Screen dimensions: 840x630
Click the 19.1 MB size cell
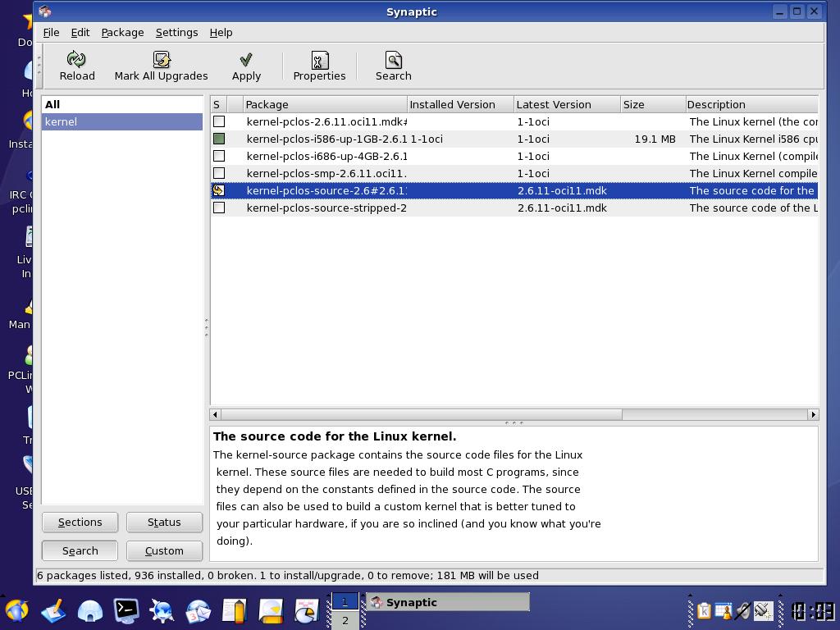tap(655, 139)
